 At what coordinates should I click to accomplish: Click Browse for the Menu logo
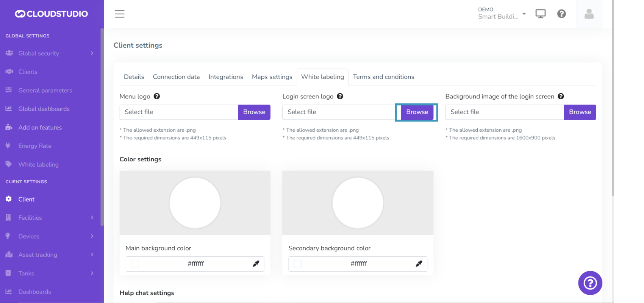coord(254,112)
